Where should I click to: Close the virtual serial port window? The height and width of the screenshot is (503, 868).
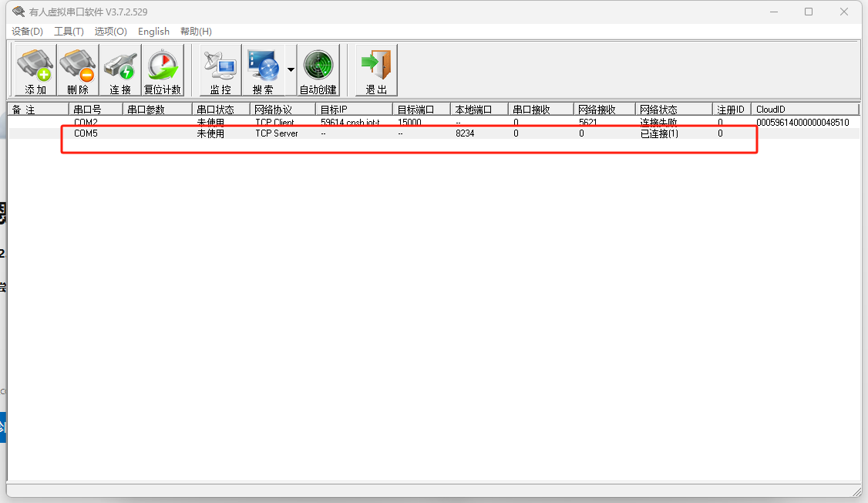[x=843, y=12]
